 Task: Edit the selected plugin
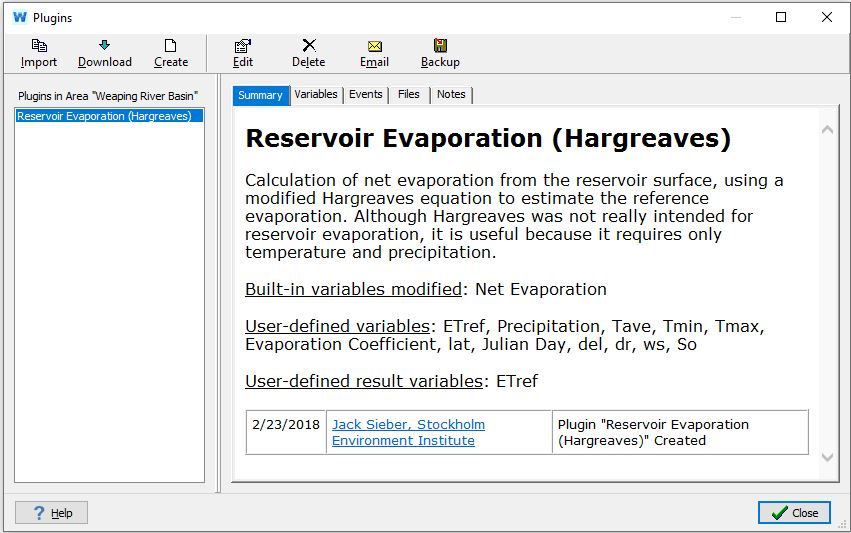pos(243,53)
